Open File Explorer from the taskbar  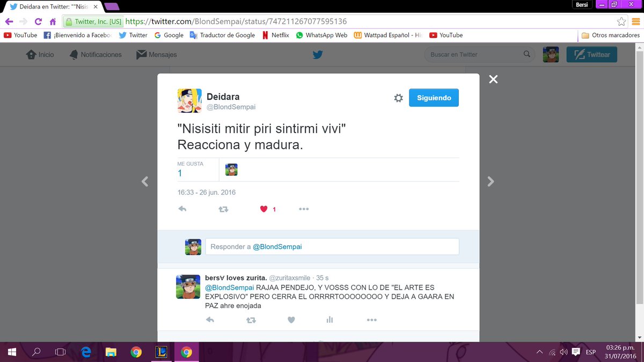pyautogui.click(x=111, y=352)
